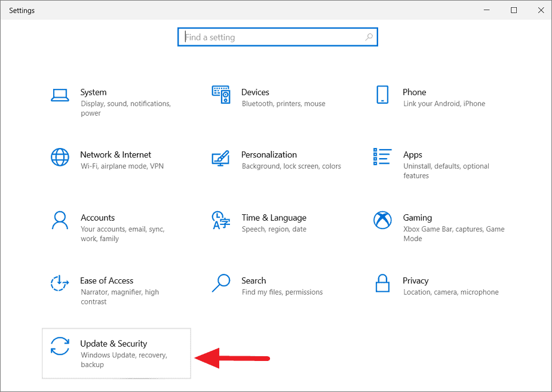Click the text "Xbox Game Bar, captures, Game Mode"
This screenshot has height=392, width=552.
pos(454,234)
